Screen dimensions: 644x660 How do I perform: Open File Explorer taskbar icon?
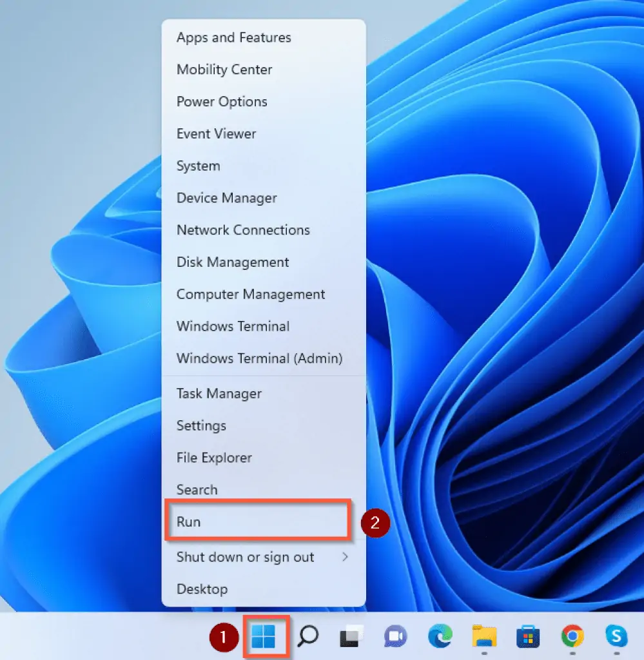[x=484, y=636]
